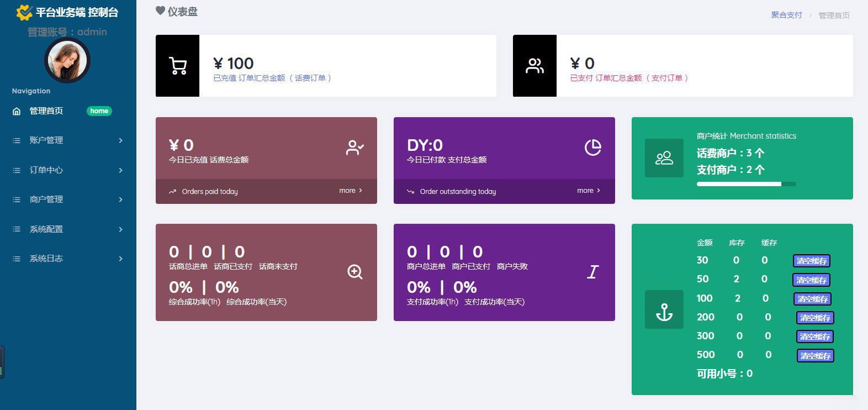Click the 商户失败 label
868x410 pixels.
(x=512, y=266)
